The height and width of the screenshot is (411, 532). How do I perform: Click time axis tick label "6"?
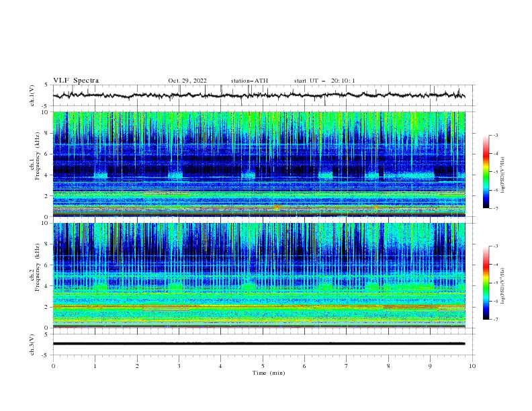point(304,366)
